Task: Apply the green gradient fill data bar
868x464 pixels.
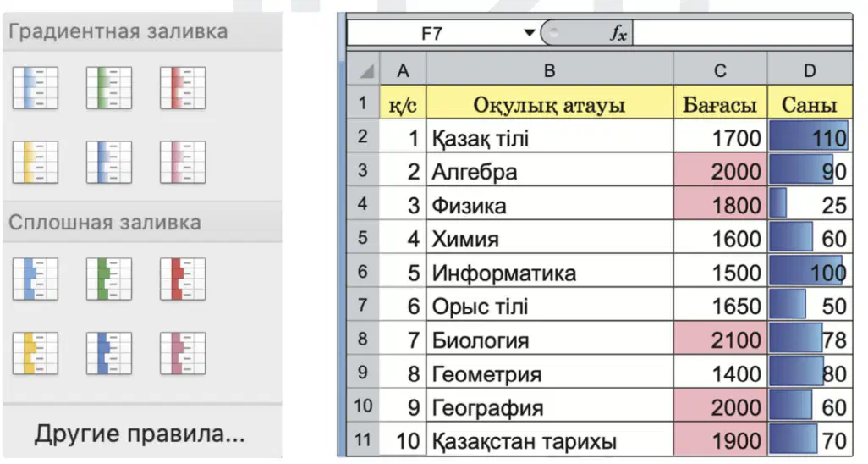Action: click(109, 87)
